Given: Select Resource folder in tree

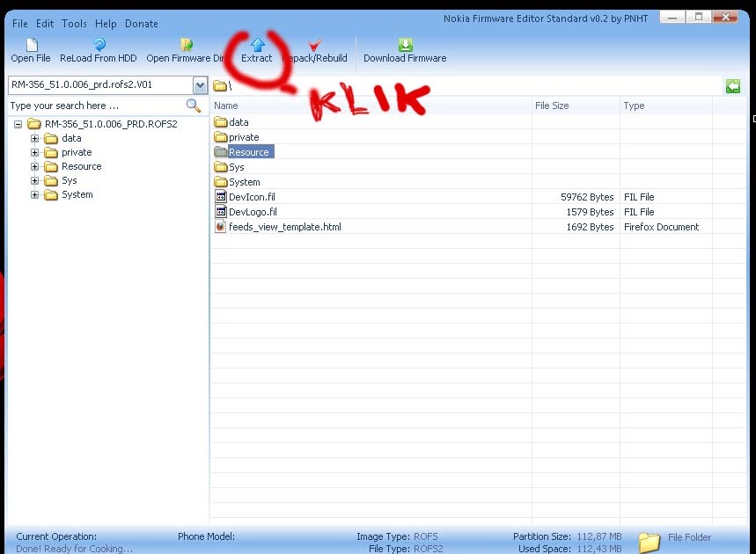Looking at the screenshot, I should [x=82, y=166].
